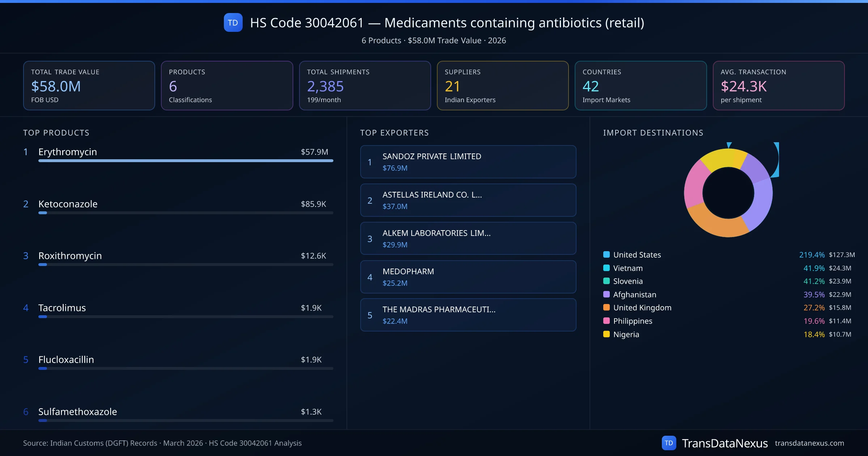Image resolution: width=868 pixels, height=456 pixels.
Task: Click the Avg. Transaction $24.3K card
Action: click(778, 85)
